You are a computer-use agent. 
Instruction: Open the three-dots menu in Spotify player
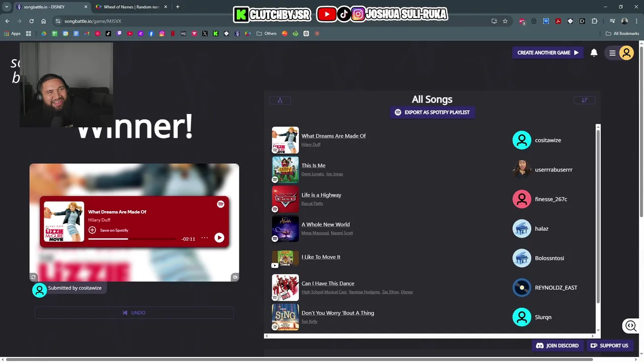(204, 238)
